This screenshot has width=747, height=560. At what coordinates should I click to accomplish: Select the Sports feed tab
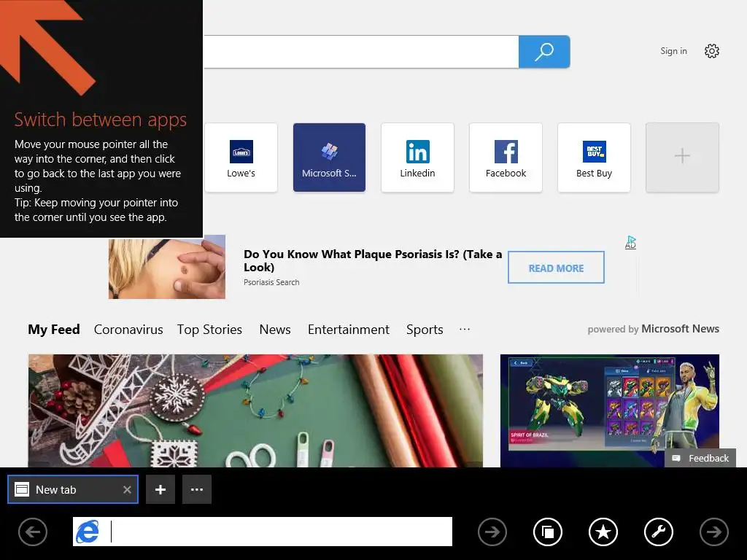coord(425,330)
